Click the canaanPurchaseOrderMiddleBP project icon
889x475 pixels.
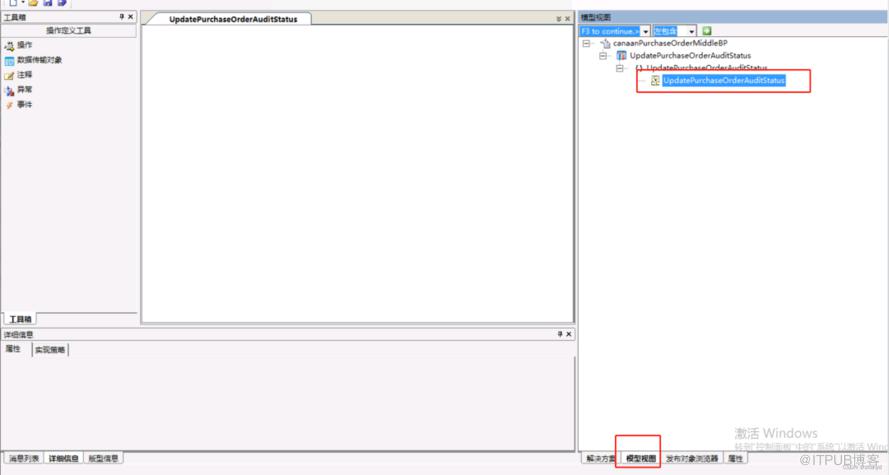click(606, 43)
